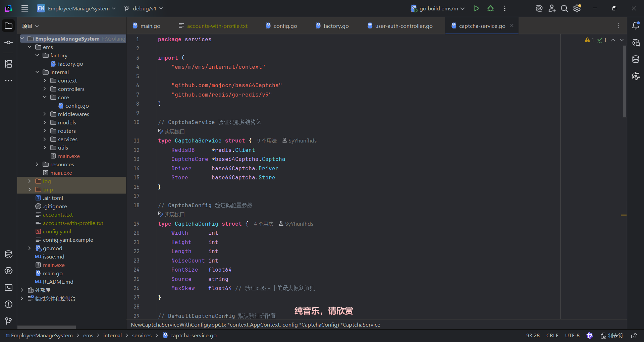
Task: Collapse the factory folder
Action: (x=37, y=55)
